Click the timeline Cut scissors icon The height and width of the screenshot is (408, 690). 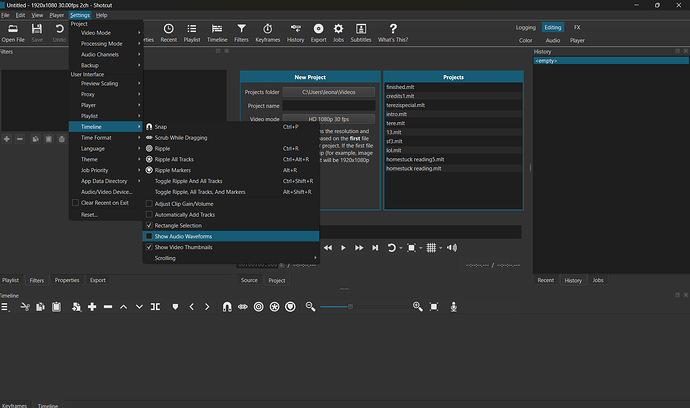25,307
